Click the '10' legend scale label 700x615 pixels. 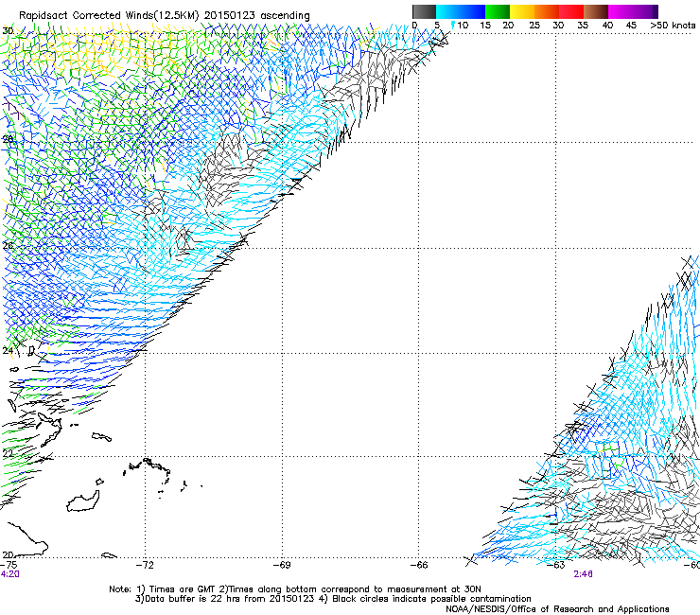463,25
